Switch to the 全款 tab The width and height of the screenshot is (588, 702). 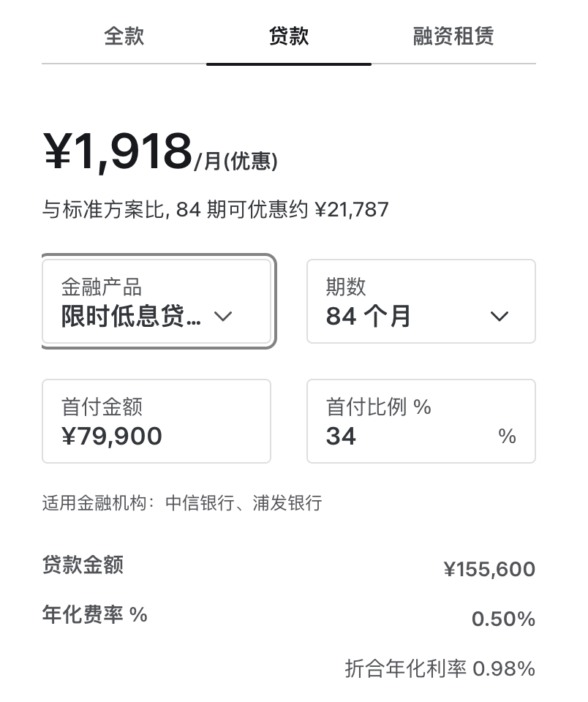click(x=124, y=37)
